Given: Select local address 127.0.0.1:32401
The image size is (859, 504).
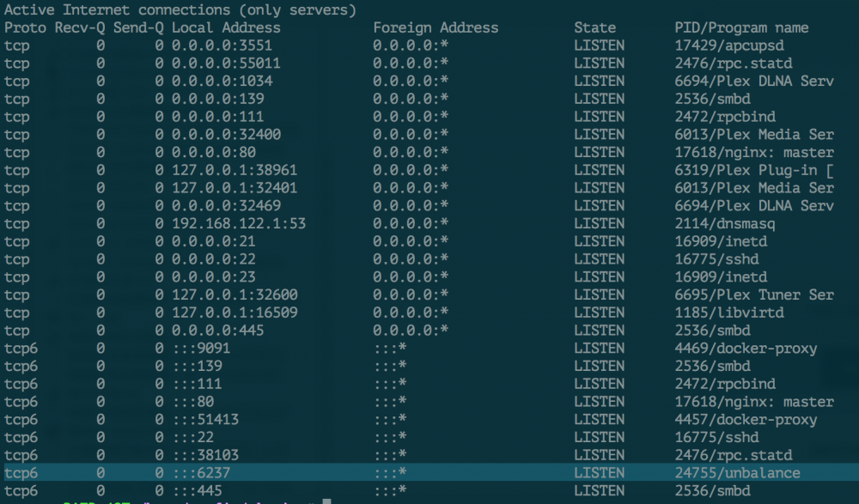Looking at the screenshot, I should [x=235, y=188].
